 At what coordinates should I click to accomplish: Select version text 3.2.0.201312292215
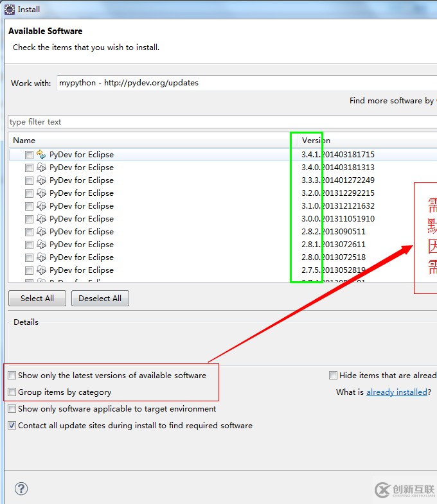338,193
